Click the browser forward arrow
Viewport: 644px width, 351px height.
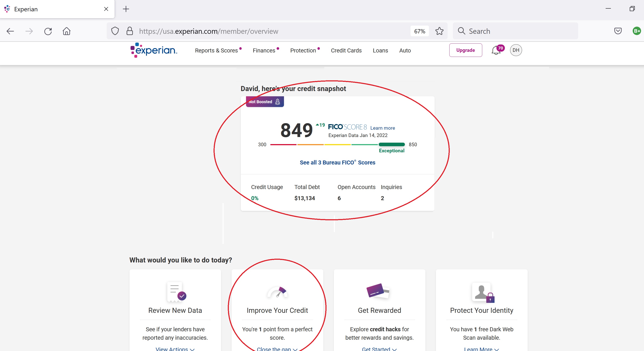click(x=29, y=31)
